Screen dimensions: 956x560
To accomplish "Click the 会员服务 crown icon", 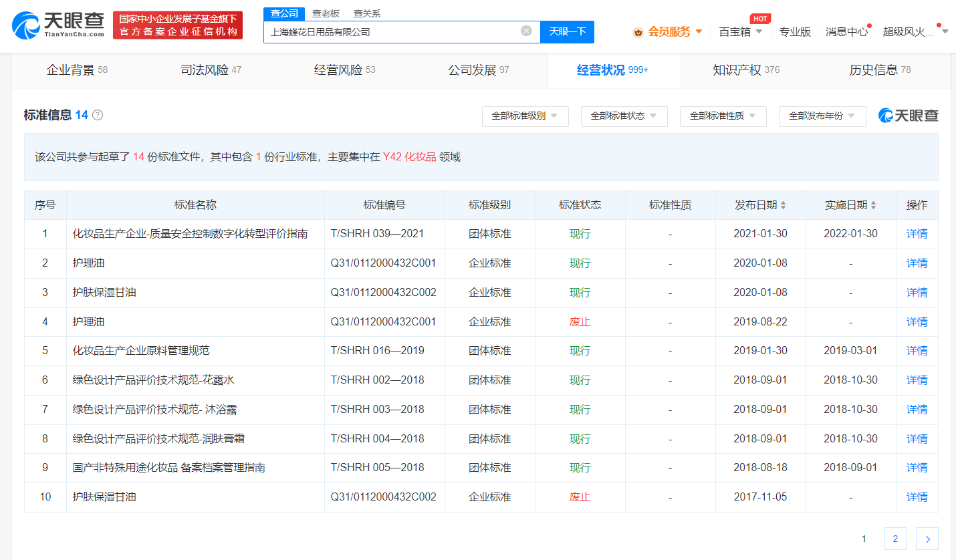I will coord(638,32).
